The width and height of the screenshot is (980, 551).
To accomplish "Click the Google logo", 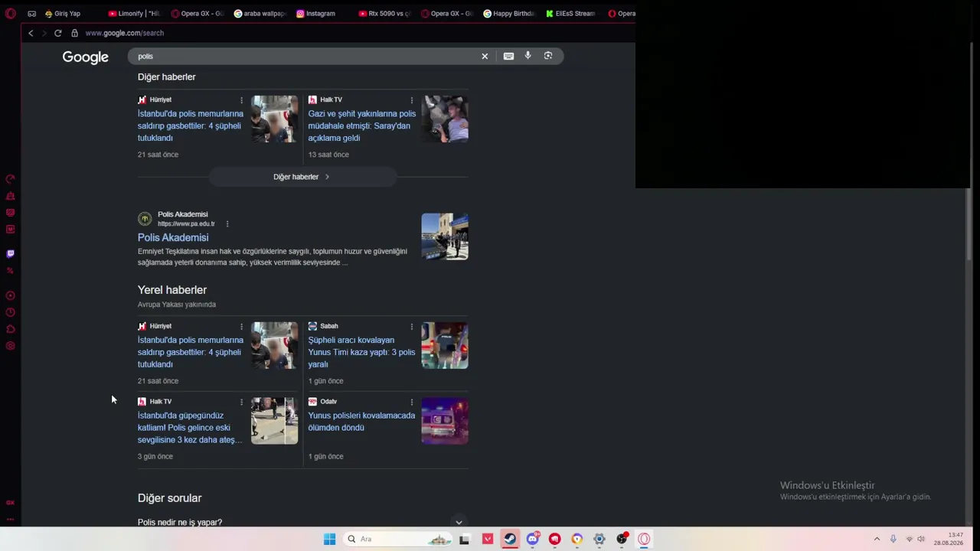I will (x=86, y=57).
